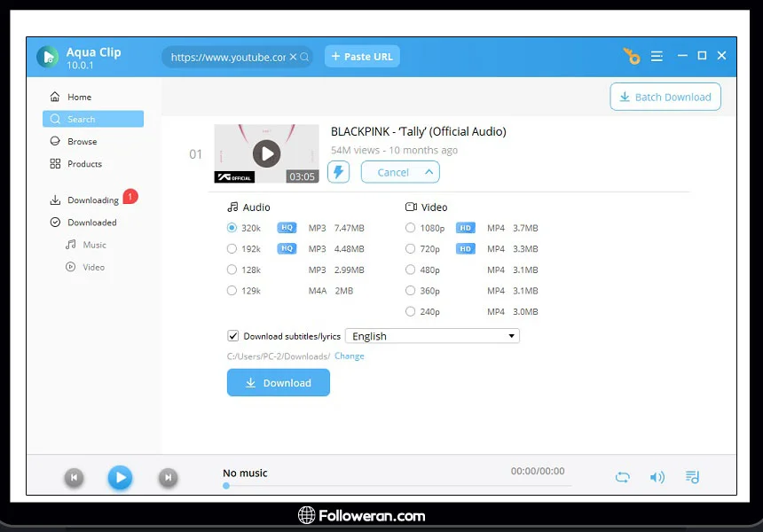The height and width of the screenshot is (532, 763).
Task: Click the key icon in title bar
Action: [x=632, y=56]
